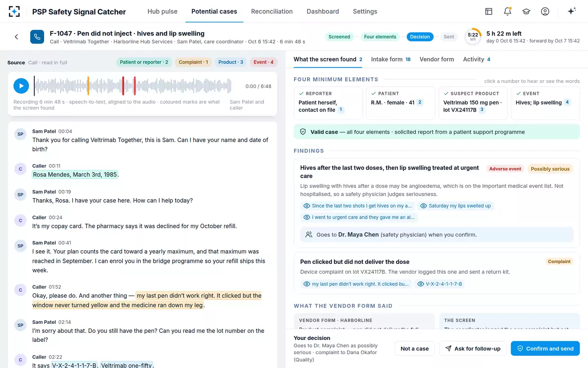The image size is (588, 368).
Task: Show quote 'Since the last two shots I get hives'
Action: tap(357, 206)
